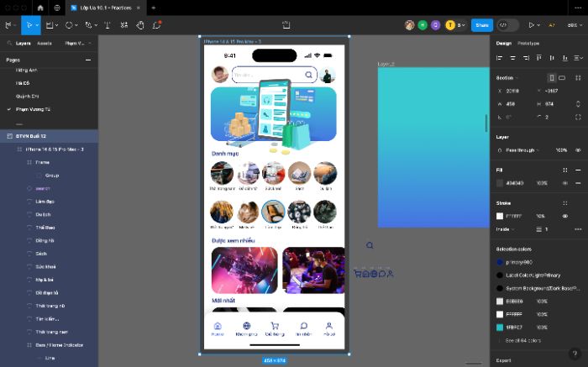Click the file icon in toolbar center
Image resolution: width=588 pixels, height=367 pixels.
point(286,25)
